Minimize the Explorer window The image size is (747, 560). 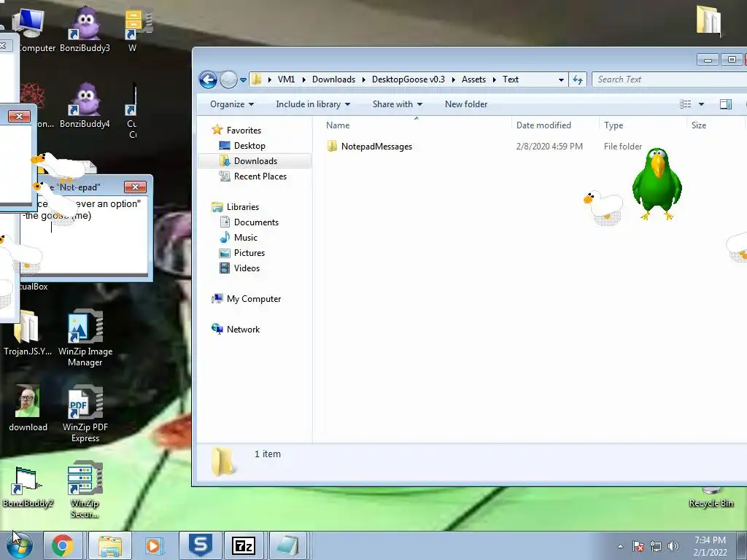pos(708,60)
